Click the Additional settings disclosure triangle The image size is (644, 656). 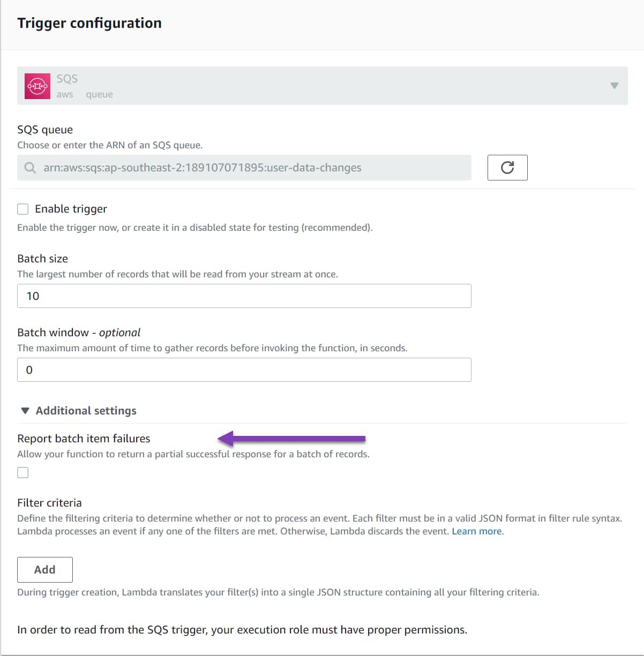tap(25, 410)
